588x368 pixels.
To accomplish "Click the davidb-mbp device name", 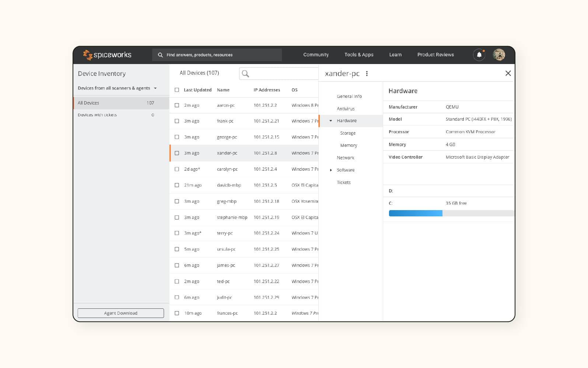I will (229, 185).
